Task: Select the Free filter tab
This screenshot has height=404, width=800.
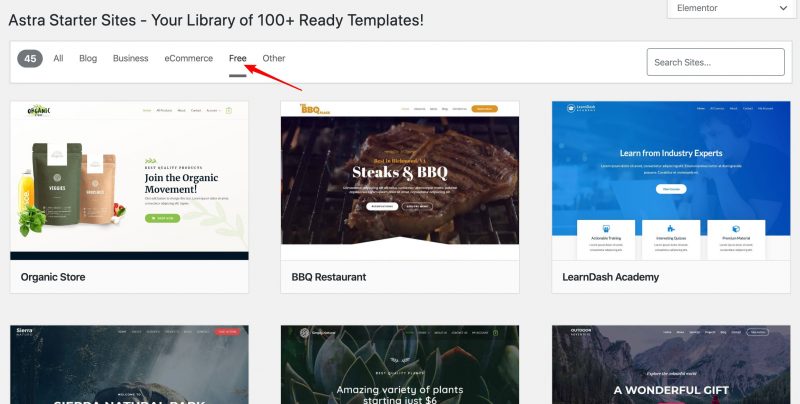Action: [237, 59]
